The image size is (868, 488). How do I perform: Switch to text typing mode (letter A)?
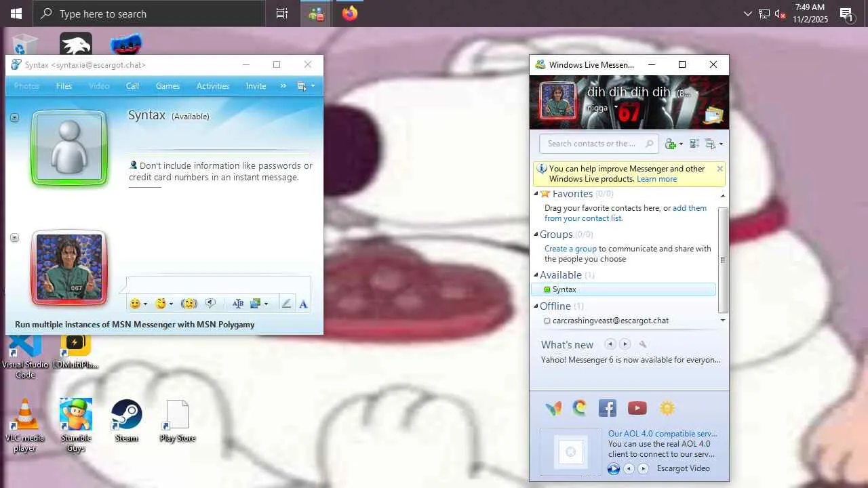click(303, 304)
